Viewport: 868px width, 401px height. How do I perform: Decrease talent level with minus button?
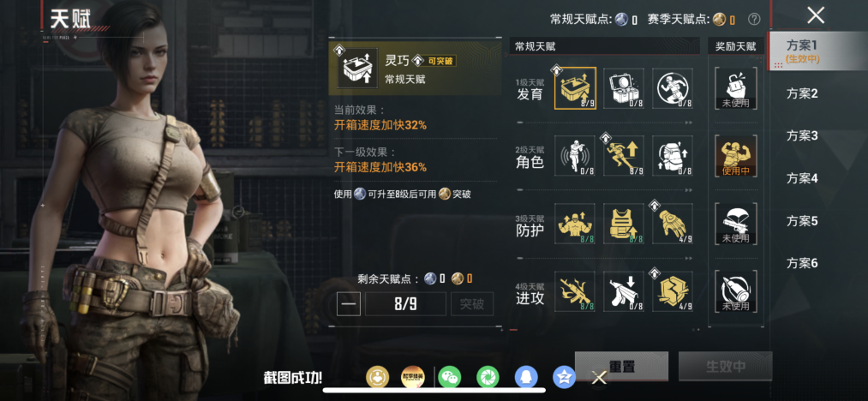click(x=349, y=304)
